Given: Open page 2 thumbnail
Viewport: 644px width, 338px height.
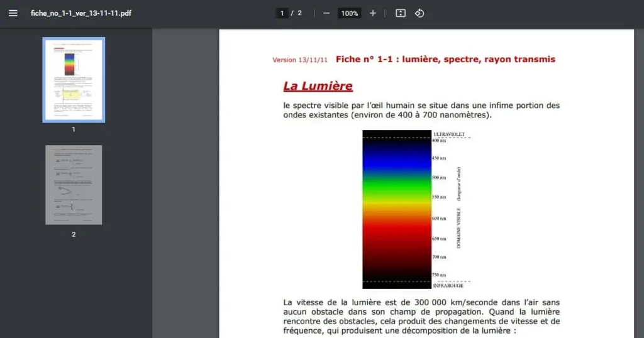Looking at the screenshot, I should pos(74,185).
